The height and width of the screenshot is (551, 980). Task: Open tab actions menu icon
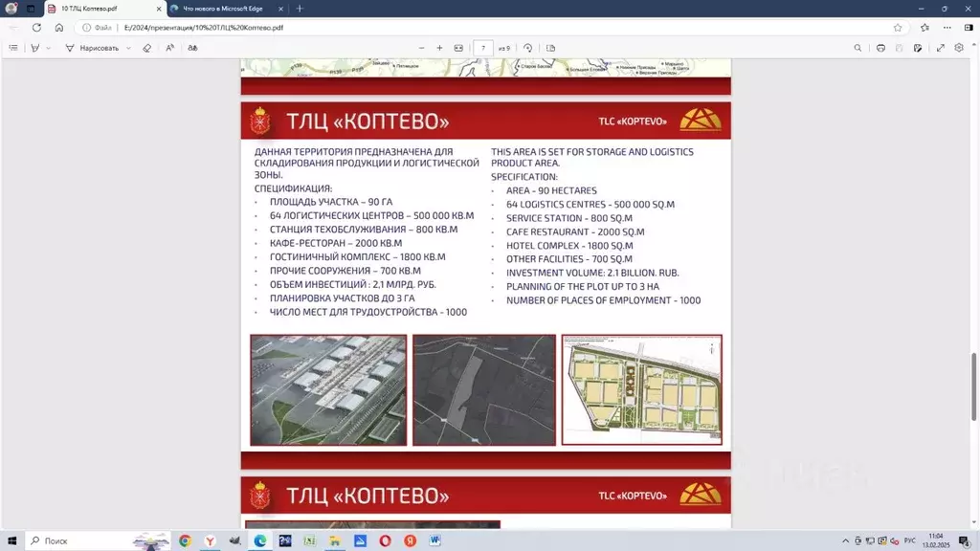click(x=31, y=9)
